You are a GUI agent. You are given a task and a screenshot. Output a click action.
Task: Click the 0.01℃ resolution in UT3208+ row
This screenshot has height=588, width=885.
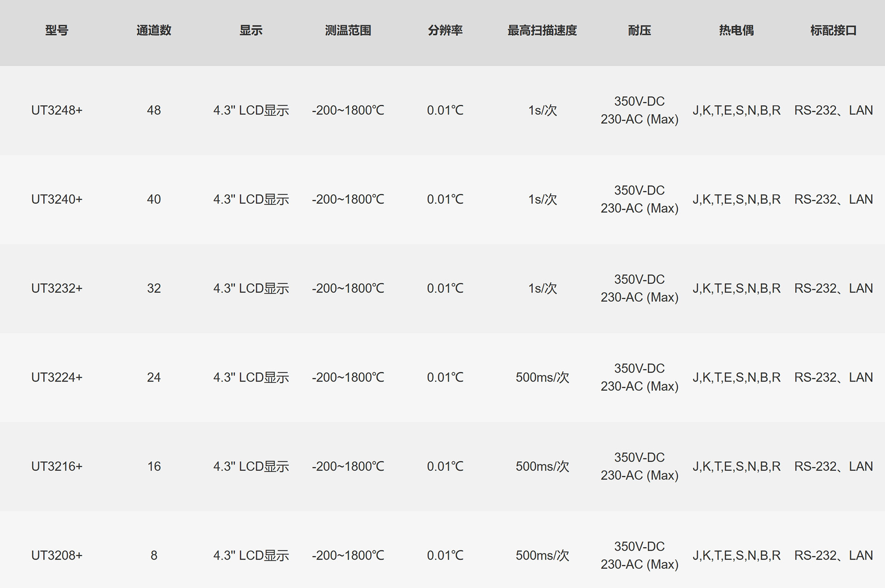click(x=445, y=555)
